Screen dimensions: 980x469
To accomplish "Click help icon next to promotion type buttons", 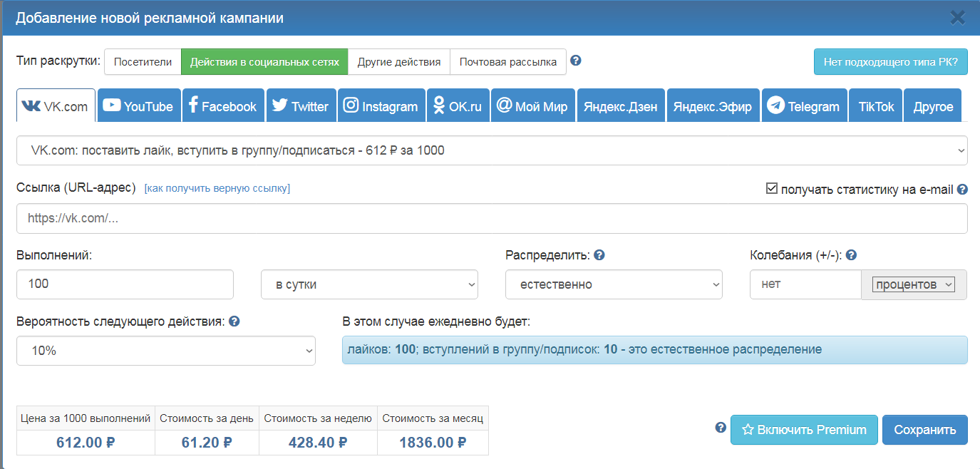I will (576, 61).
